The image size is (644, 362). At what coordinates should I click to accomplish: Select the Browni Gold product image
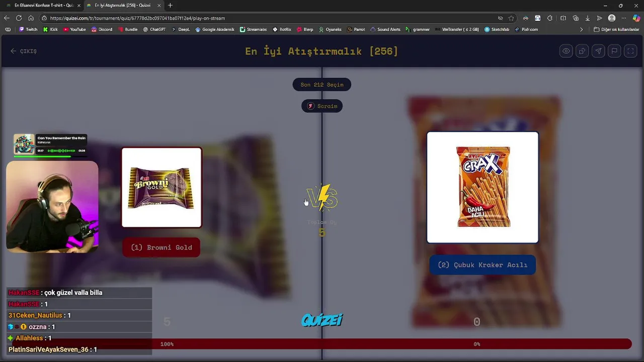(162, 188)
